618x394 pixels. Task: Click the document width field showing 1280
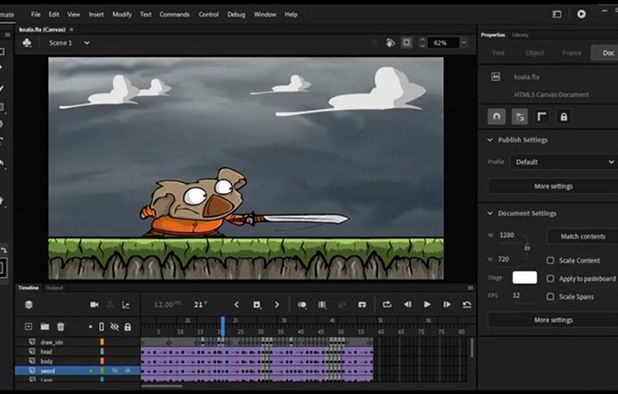[507, 235]
